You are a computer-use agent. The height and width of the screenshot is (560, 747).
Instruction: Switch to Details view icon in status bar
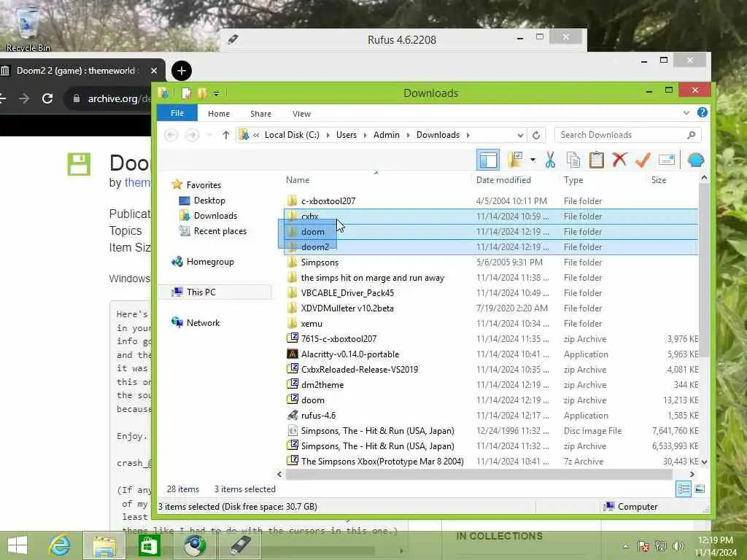(x=683, y=489)
